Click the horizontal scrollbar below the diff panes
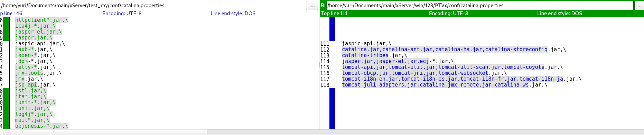This screenshot has width=644, height=135. (322, 132)
